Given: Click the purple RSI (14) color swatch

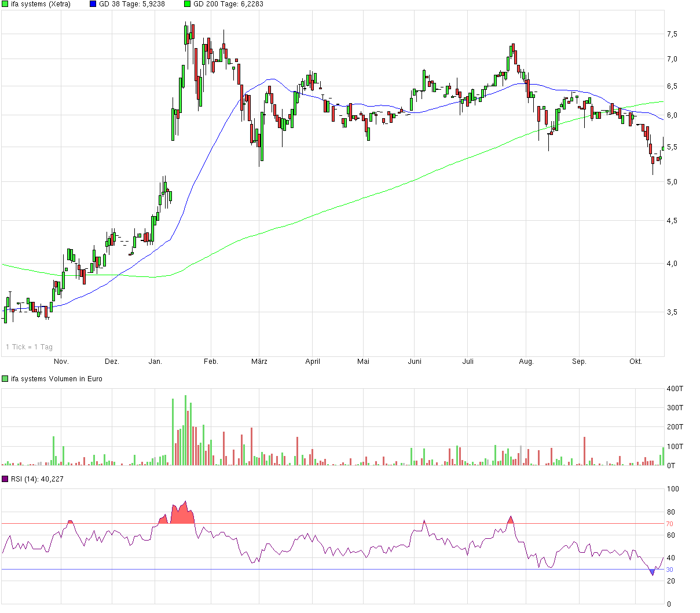Looking at the screenshot, I should pos(4,479).
